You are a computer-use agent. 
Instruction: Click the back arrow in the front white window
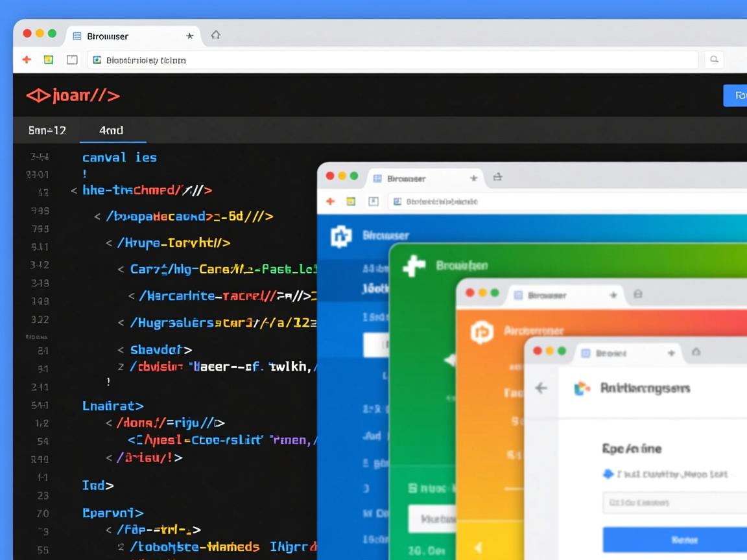tap(541, 388)
